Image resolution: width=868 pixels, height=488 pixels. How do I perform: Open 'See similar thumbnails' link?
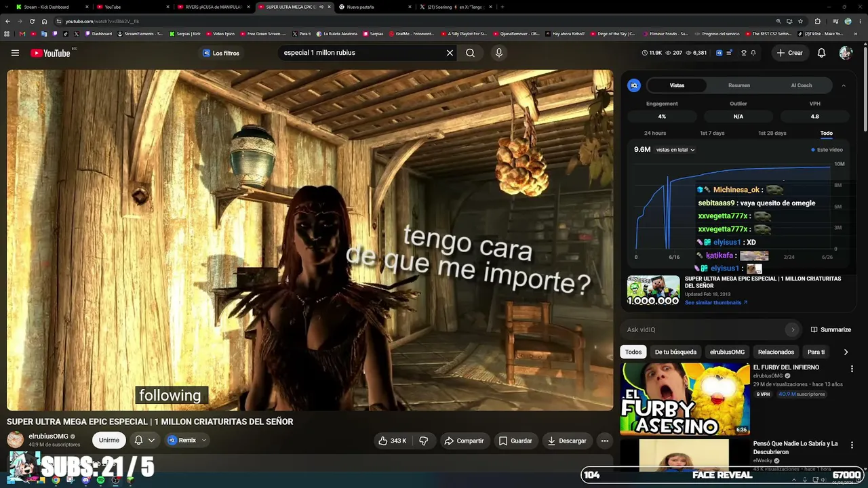(716, 302)
